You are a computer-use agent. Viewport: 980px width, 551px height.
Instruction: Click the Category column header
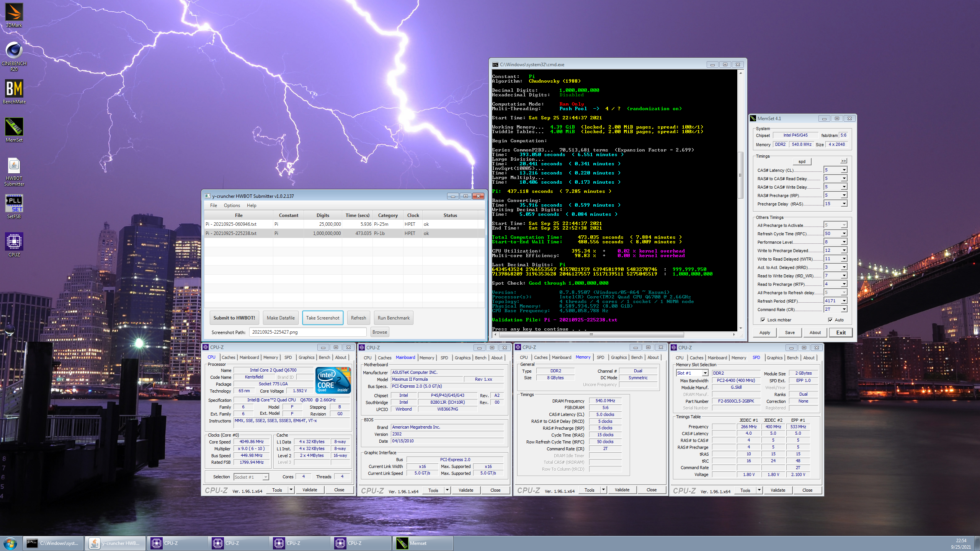click(x=388, y=215)
